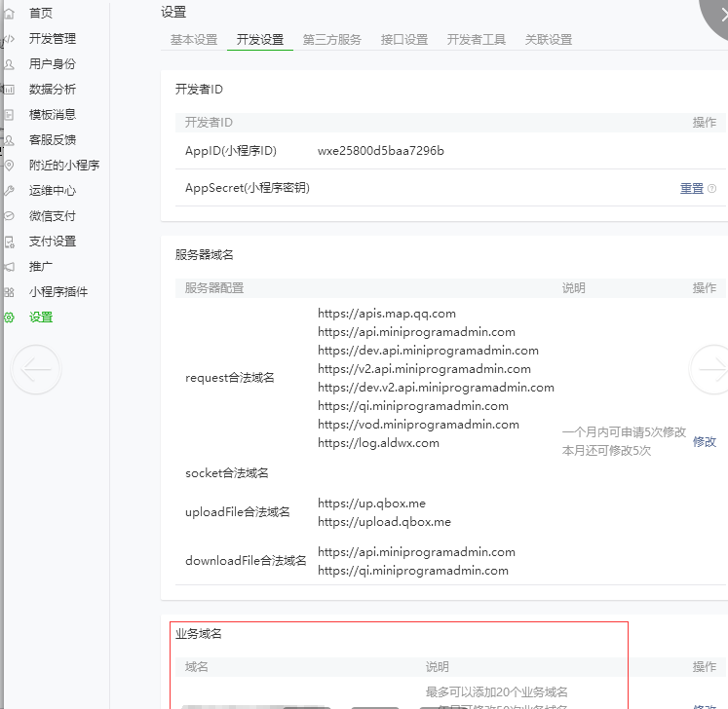Close the image viewer overlay
Screen dimensions: 728x709
(716, 10)
